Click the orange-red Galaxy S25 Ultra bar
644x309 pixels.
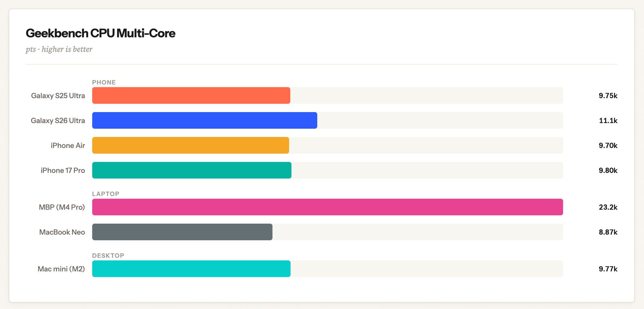(191, 95)
